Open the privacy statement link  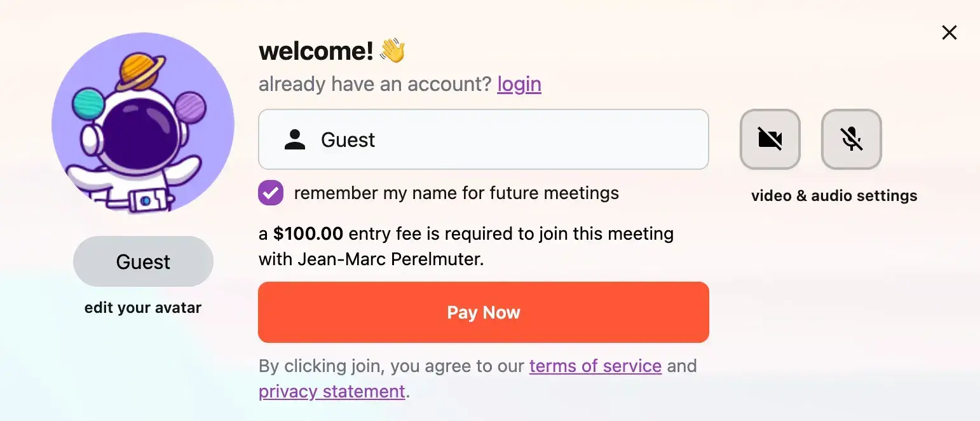[332, 391]
